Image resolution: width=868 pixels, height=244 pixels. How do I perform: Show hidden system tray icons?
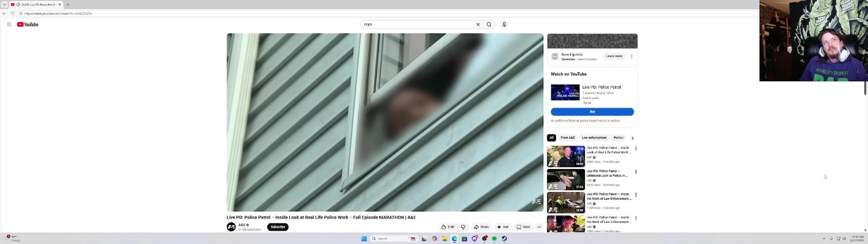point(824,239)
